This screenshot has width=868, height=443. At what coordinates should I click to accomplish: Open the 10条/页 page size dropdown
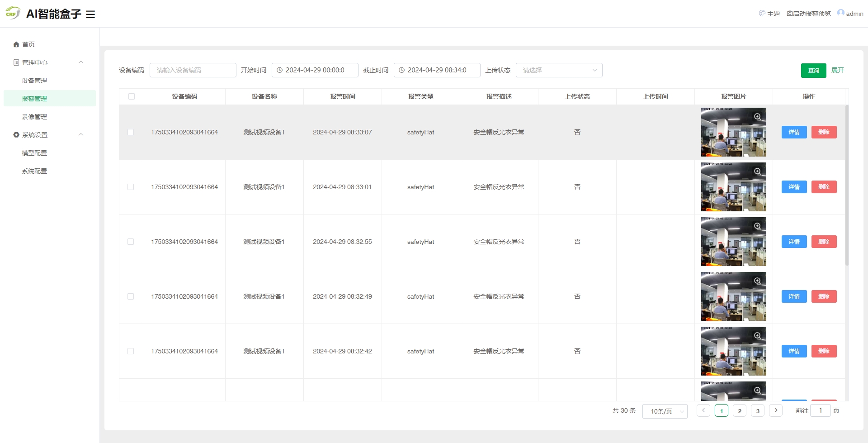[665, 411]
